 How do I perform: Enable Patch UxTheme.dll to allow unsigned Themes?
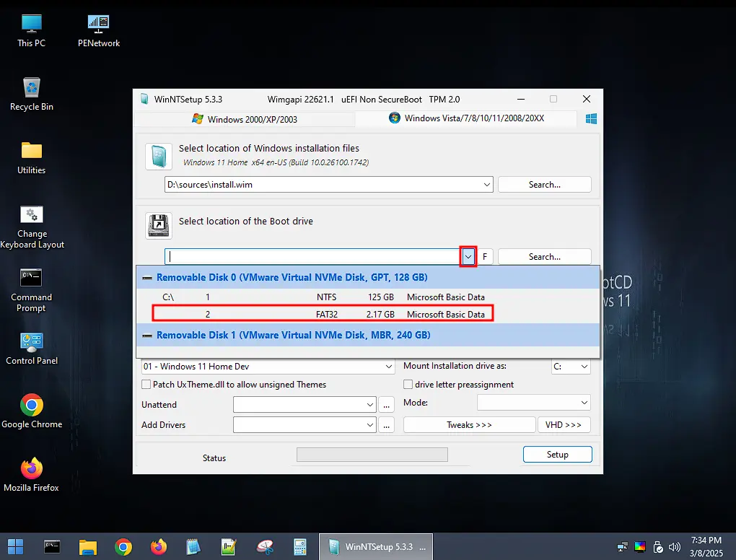146,385
